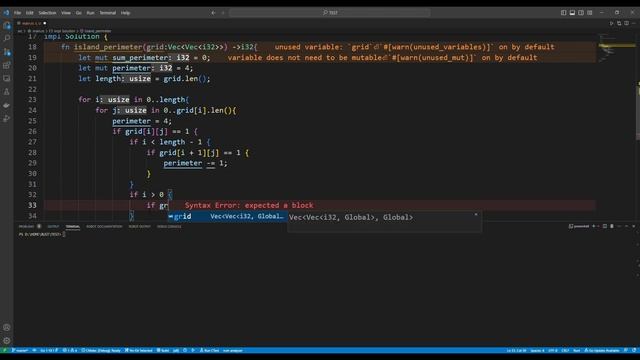Viewport: 640px width, 360px height.
Task: Click the Go Back arrow in title bar
Action: tap(213, 13)
